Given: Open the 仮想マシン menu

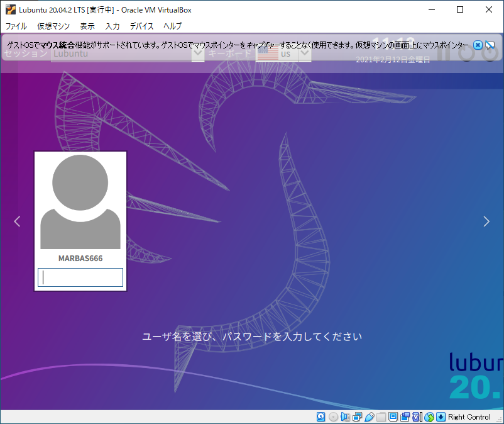Looking at the screenshot, I should (x=53, y=26).
